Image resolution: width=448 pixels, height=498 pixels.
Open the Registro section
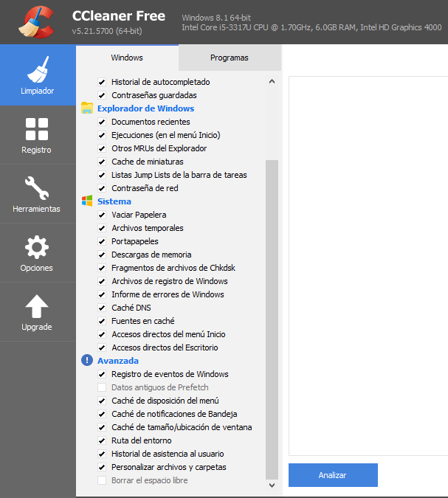tap(38, 135)
